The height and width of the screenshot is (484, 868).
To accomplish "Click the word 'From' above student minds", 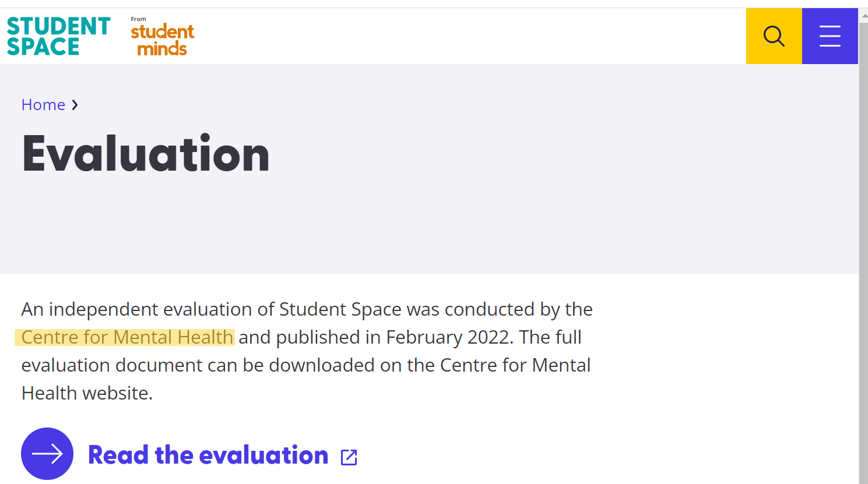I will click(139, 19).
